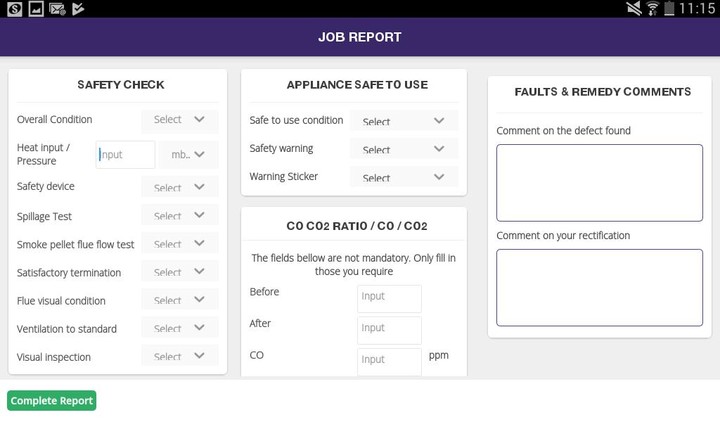Expand the Safety device select list
Viewport: 720px width, 422px height.
(x=180, y=187)
